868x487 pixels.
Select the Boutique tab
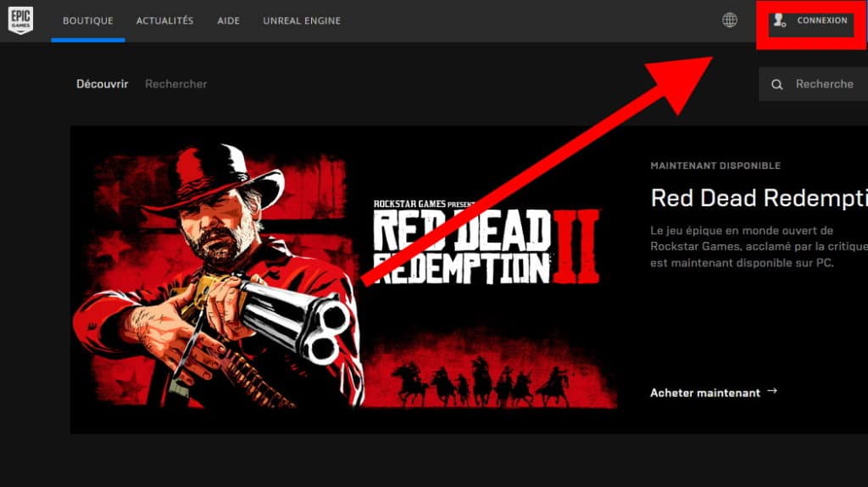point(87,20)
